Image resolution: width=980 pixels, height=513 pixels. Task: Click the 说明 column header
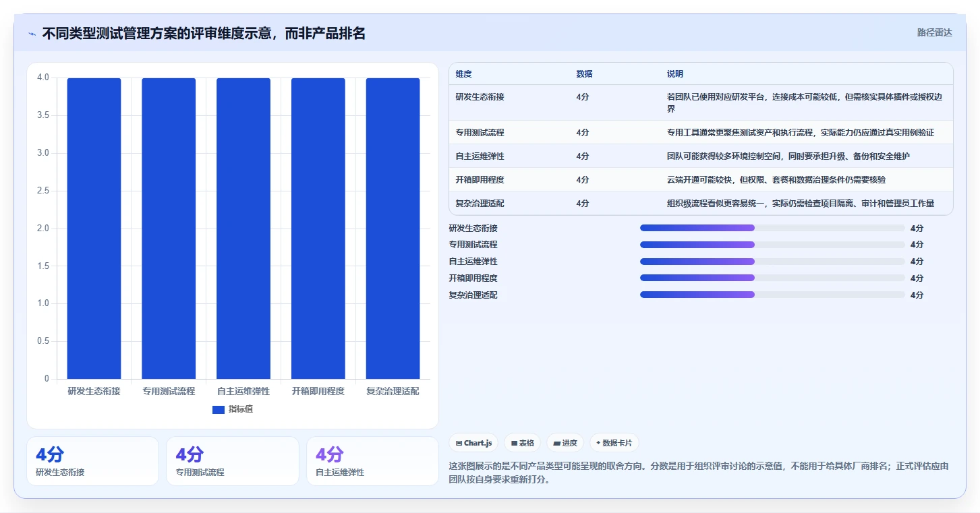[x=675, y=74]
